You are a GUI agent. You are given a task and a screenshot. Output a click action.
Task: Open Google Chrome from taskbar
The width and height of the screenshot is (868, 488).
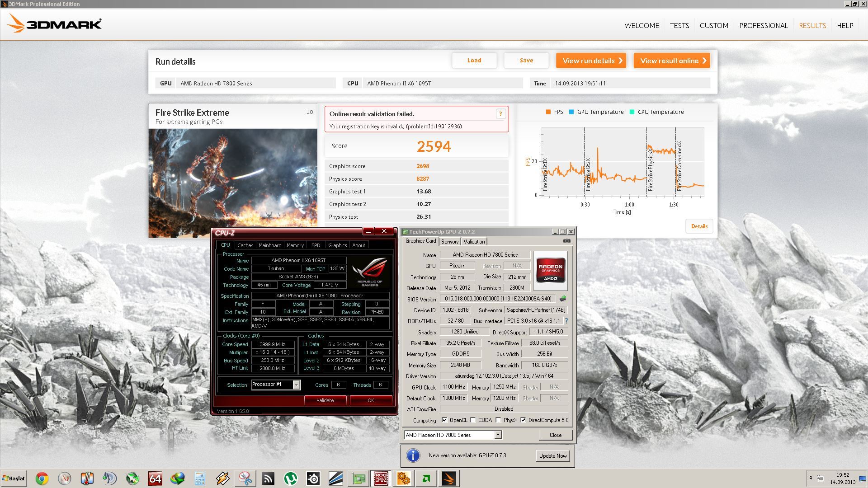tap(42, 479)
